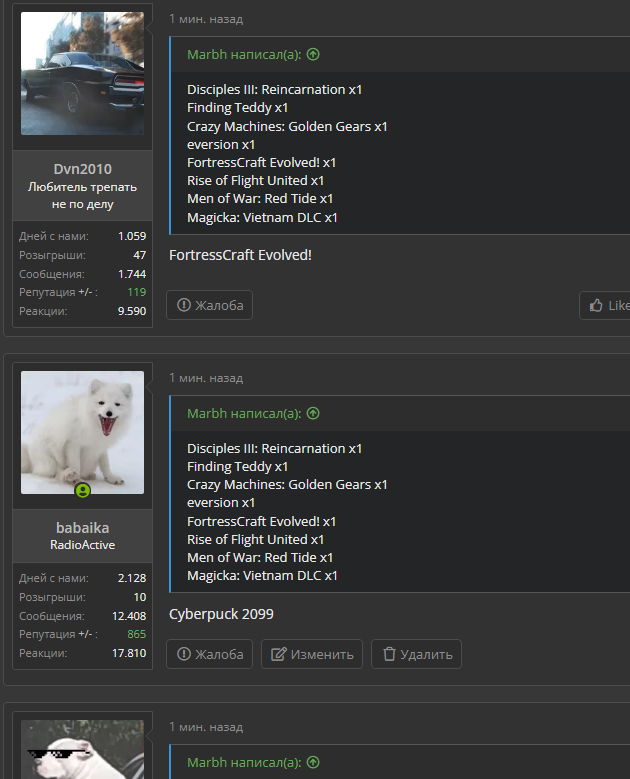
Task: Jump to the quoted Marbh post arrow in Dvn2010's reply
Action: point(313,54)
